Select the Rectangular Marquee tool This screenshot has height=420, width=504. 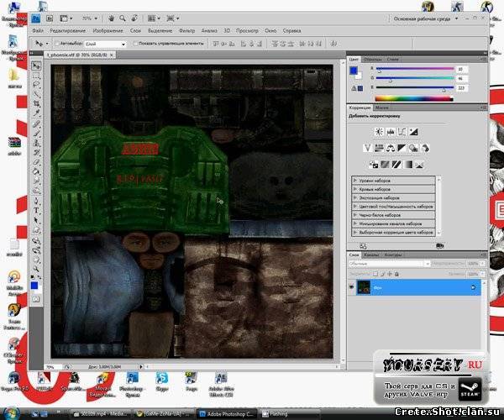click(x=36, y=76)
